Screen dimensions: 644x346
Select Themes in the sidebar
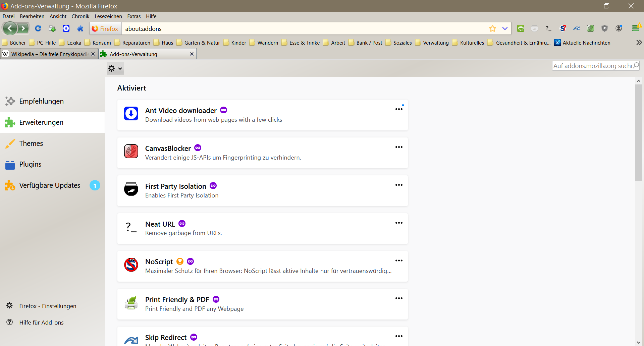[31, 143]
